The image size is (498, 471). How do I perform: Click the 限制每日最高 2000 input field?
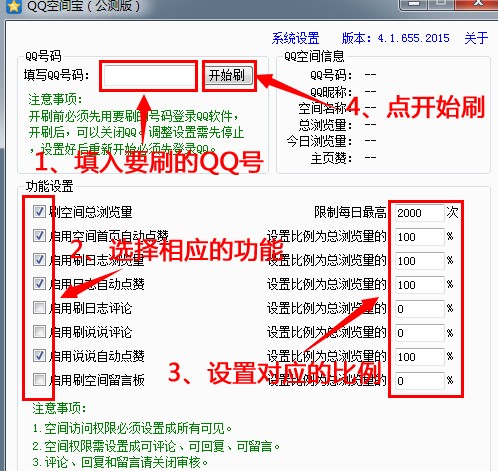tap(420, 213)
